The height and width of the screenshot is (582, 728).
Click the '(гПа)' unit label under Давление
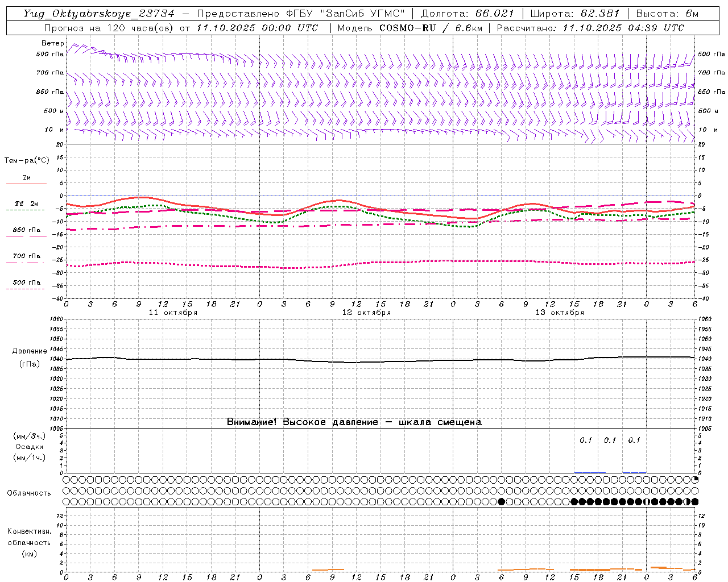click(30, 364)
